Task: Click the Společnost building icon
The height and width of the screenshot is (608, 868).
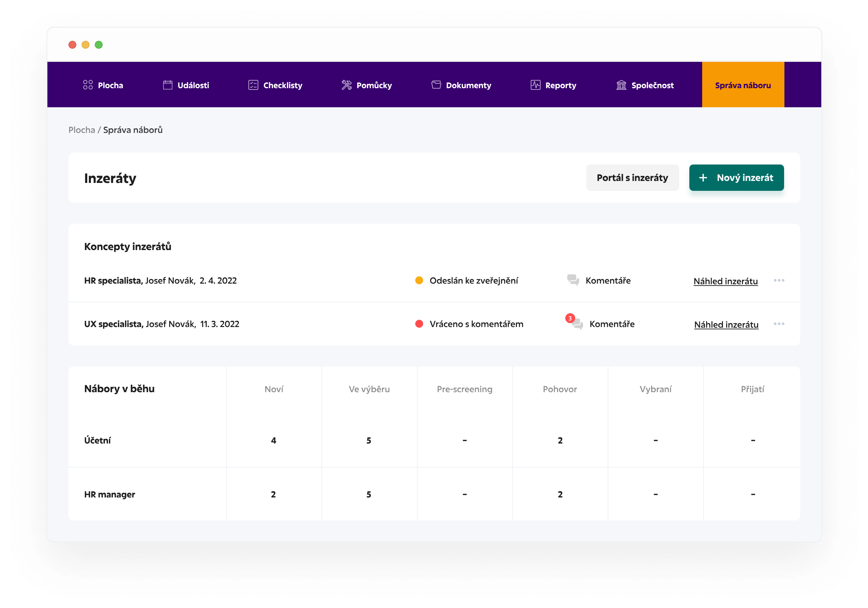Action: point(621,85)
